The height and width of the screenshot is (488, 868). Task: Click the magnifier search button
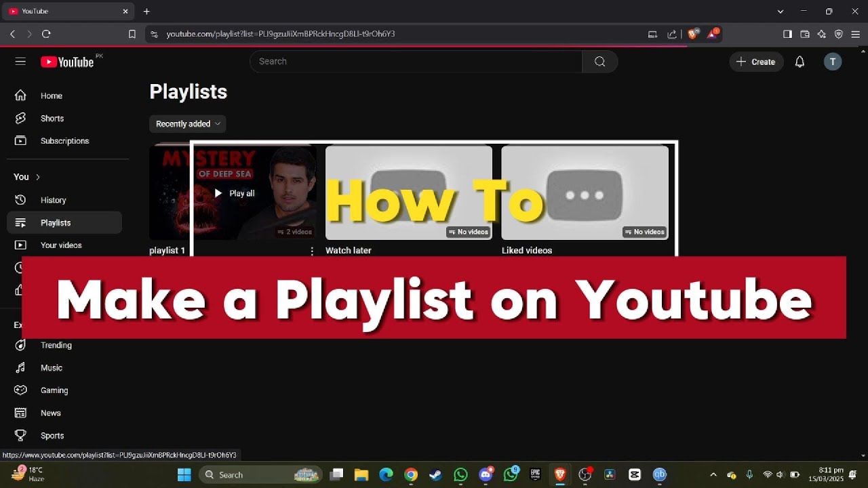coord(599,62)
